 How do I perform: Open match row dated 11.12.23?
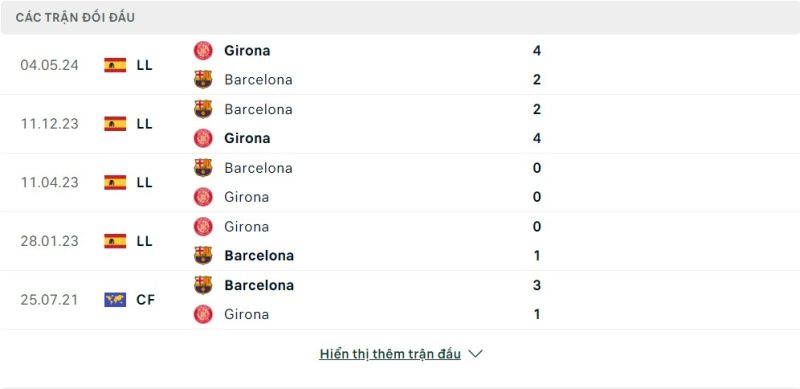pyautogui.click(x=400, y=124)
